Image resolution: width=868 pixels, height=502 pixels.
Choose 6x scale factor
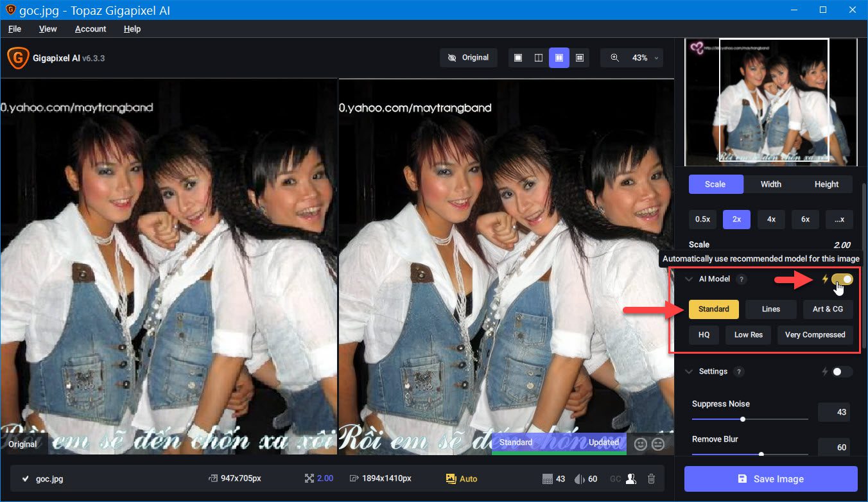805,220
